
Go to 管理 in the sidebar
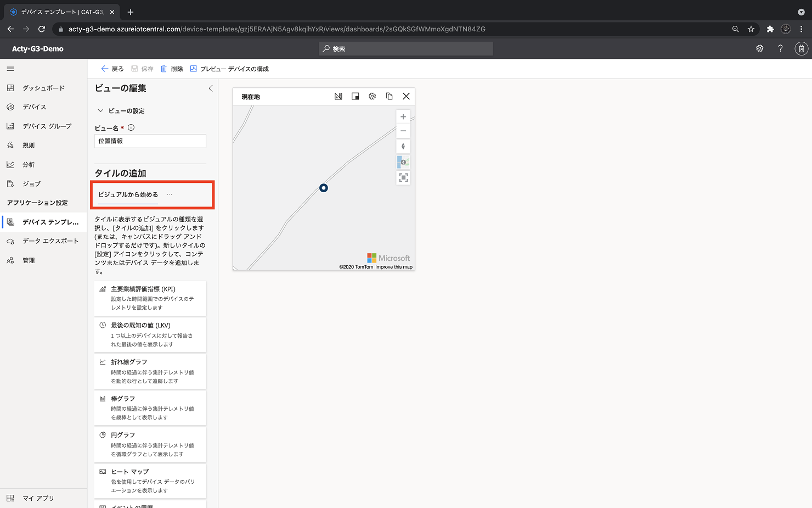pos(44,260)
